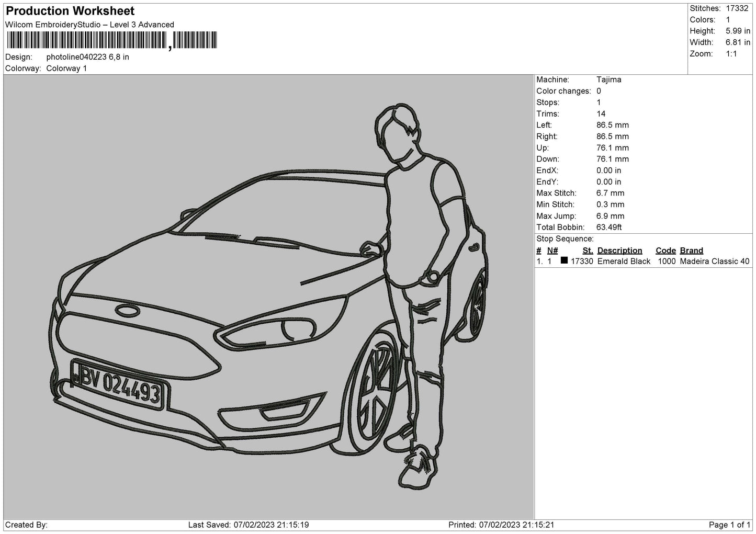Select the stitches count "17332"
The width and height of the screenshot is (756, 534).
(x=737, y=8)
